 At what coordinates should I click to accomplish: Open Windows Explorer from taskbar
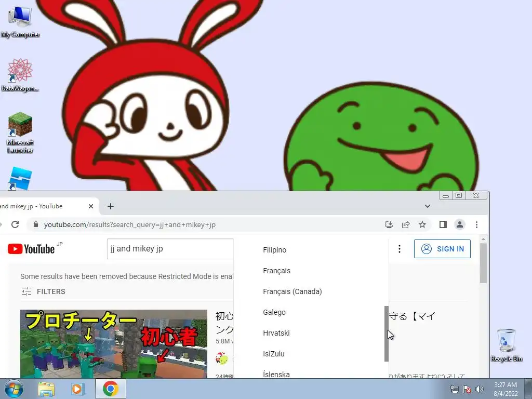46,389
